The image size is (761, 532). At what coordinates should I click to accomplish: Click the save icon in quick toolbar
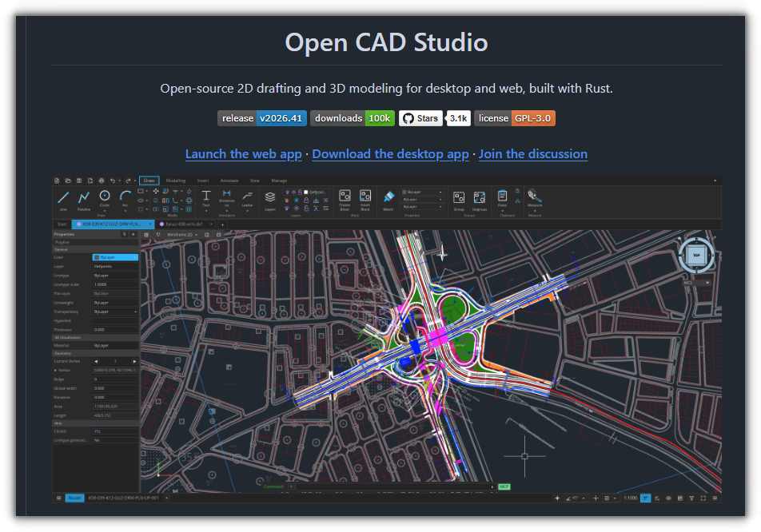79,181
